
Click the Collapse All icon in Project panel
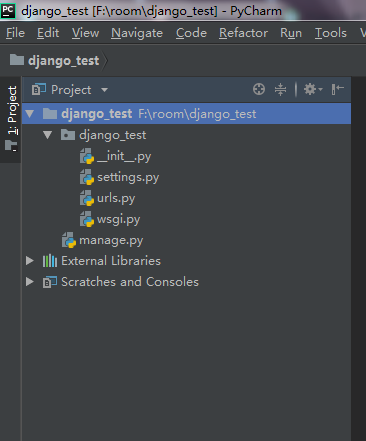pos(280,89)
